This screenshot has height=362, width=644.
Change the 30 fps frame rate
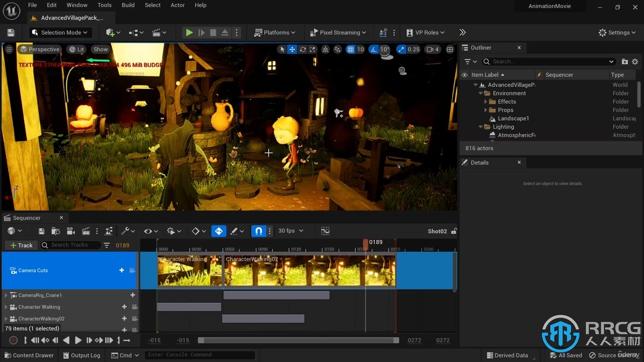[291, 231]
